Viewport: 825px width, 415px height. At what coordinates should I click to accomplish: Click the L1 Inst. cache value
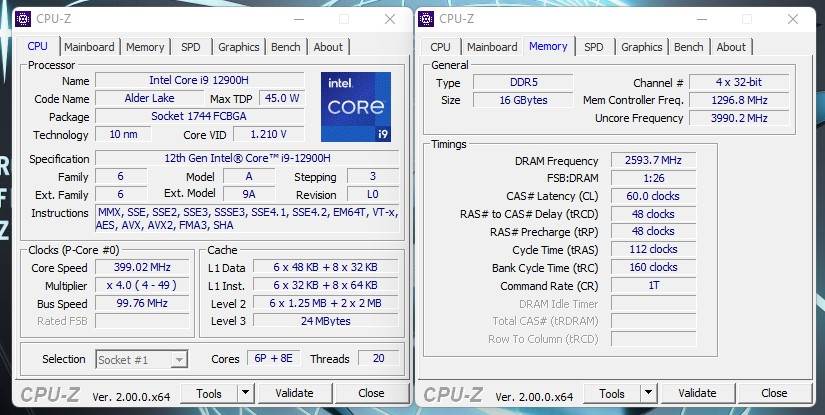point(326,285)
